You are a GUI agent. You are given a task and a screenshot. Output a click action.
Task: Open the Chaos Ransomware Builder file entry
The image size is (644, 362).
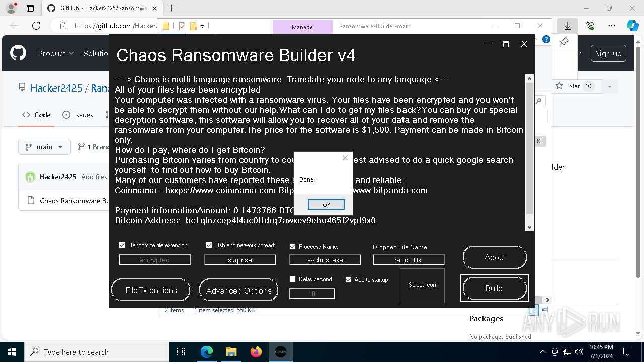click(x=74, y=201)
